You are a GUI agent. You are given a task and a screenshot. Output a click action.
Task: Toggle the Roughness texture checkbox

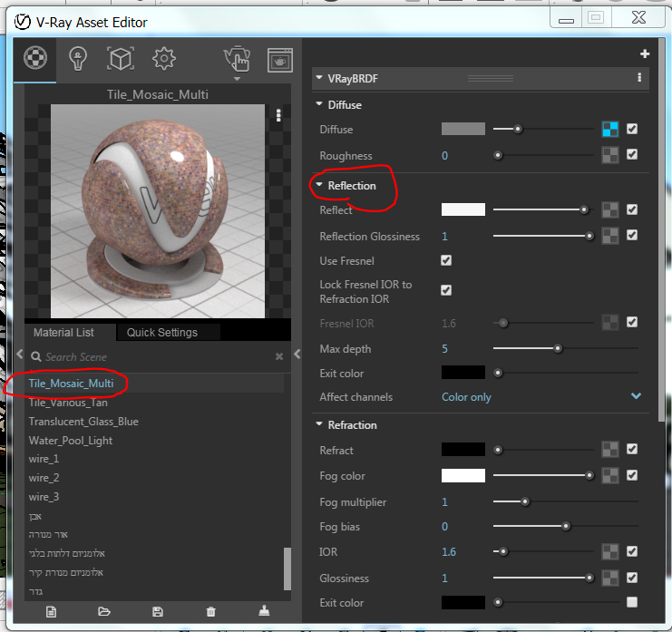pos(632,154)
